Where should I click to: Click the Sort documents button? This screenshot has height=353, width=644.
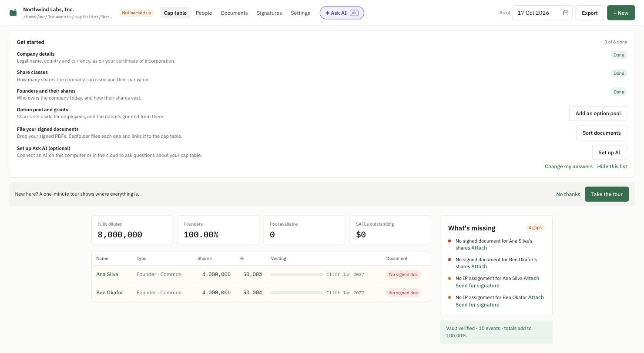[601, 133]
